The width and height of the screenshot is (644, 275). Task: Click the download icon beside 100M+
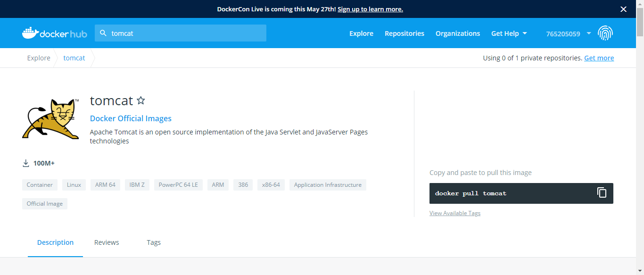click(25, 163)
